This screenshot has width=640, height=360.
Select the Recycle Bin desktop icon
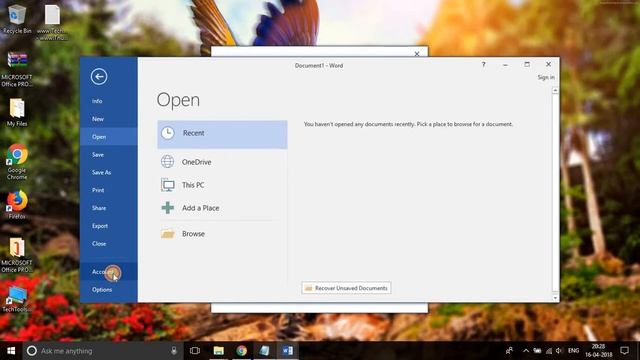(x=17, y=19)
